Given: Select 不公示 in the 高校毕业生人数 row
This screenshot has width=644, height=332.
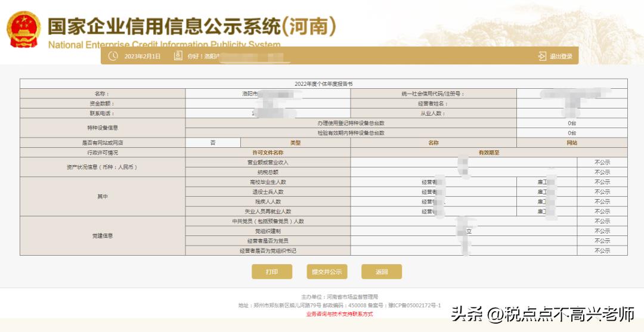Looking at the screenshot, I should [x=602, y=182].
